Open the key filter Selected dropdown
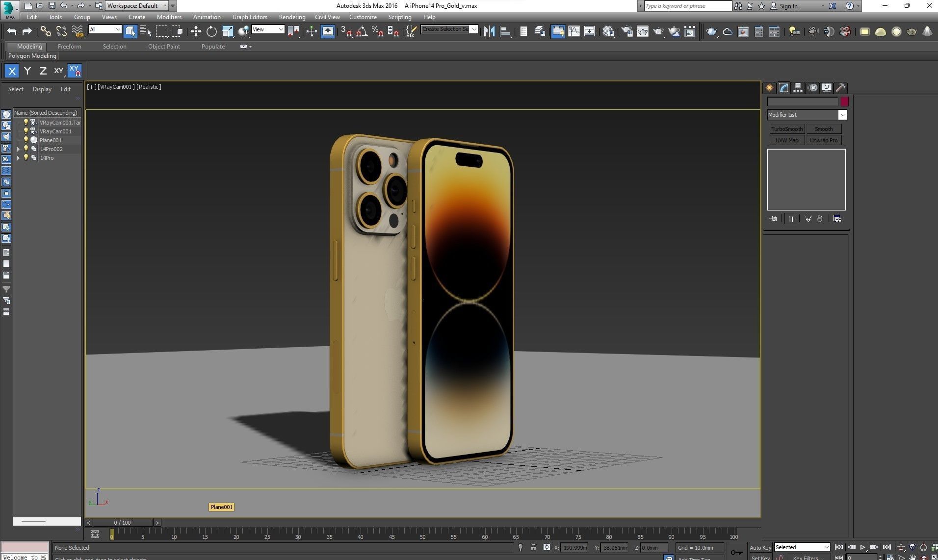This screenshot has width=938, height=560. tap(802, 547)
